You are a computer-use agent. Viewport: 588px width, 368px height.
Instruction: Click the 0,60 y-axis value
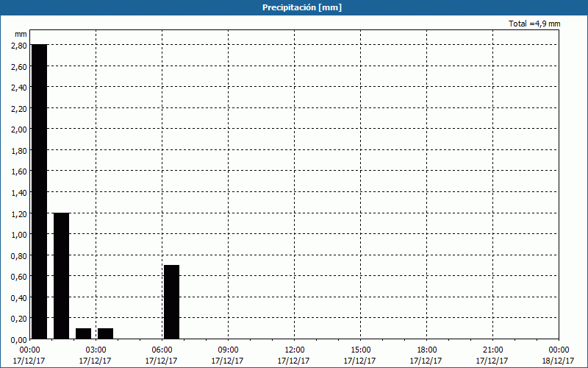[19, 277]
